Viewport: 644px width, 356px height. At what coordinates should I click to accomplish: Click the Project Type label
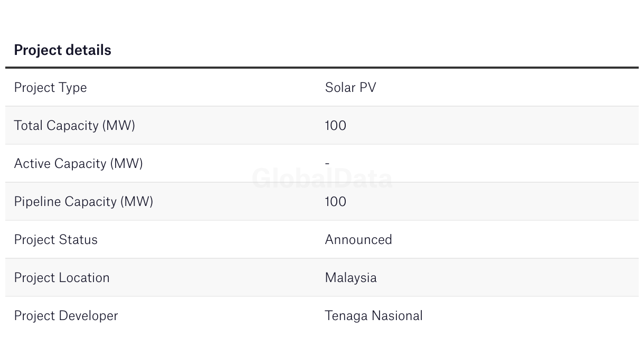50,88
